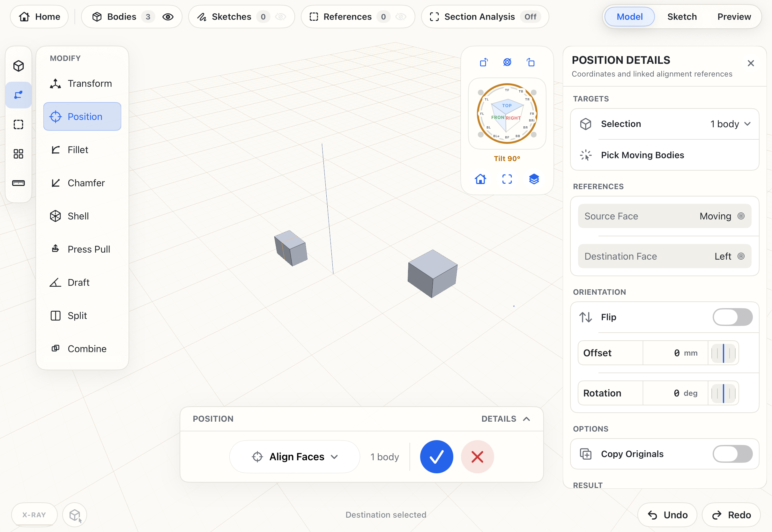This screenshot has height=532, width=772.
Task: Click the Redo button
Action: point(731,515)
